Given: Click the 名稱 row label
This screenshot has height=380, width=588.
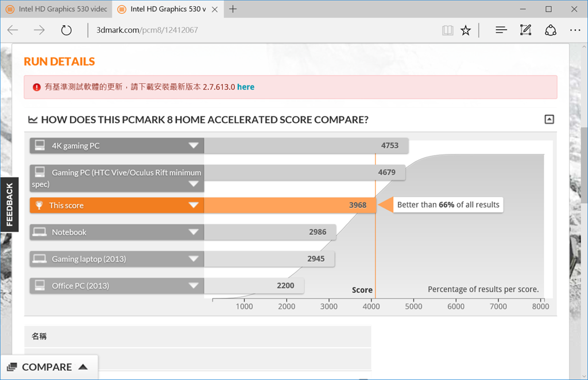Looking at the screenshot, I should [39, 336].
